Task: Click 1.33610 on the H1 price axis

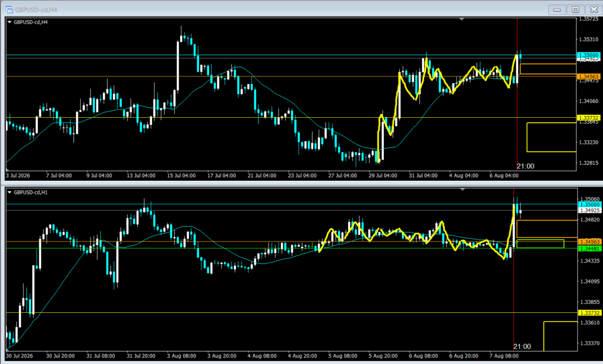Action: [x=589, y=322]
